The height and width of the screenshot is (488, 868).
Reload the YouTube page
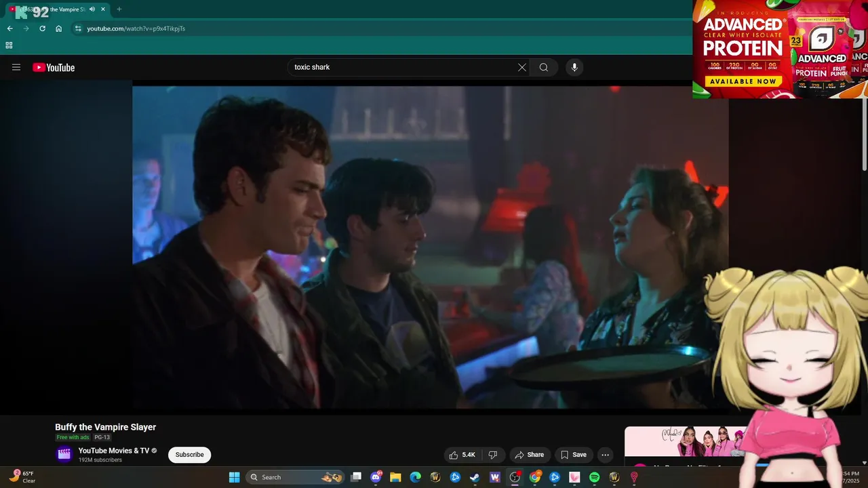(x=42, y=28)
